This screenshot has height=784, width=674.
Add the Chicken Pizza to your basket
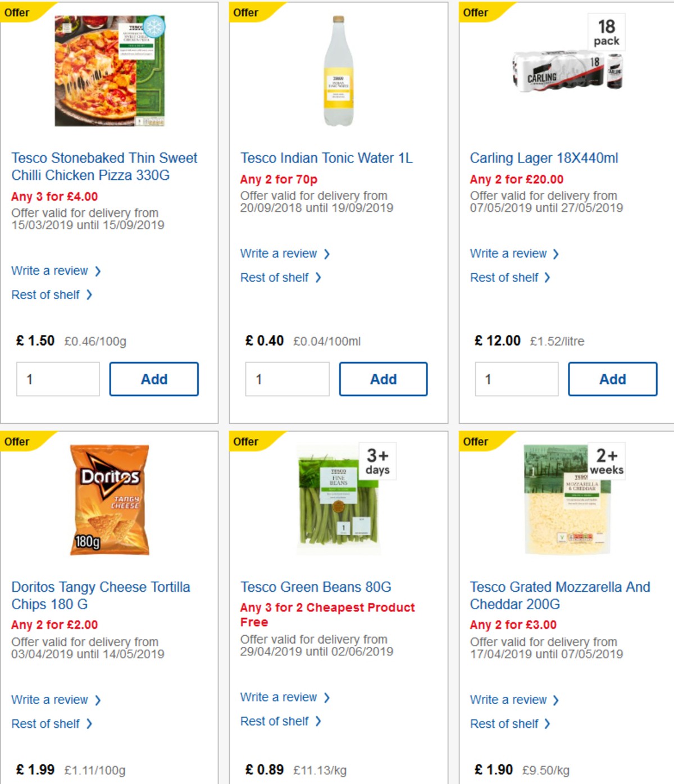pyautogui.click(x=153, y=379)
